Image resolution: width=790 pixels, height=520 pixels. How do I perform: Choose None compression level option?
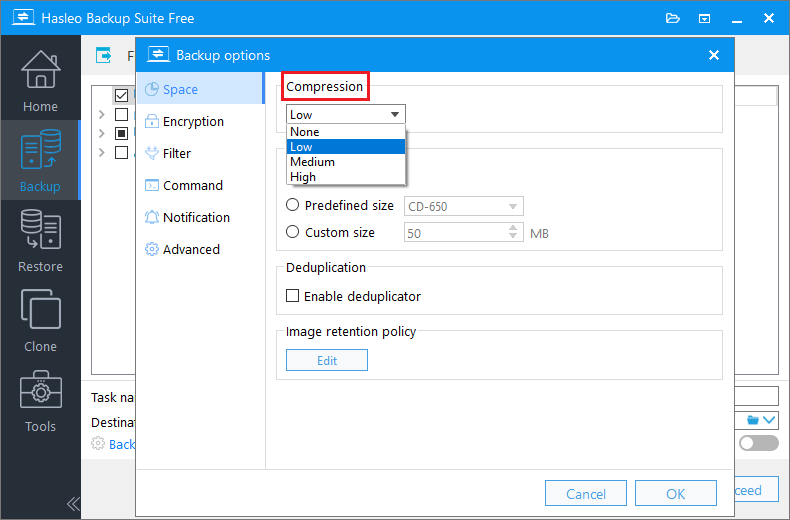305,132
